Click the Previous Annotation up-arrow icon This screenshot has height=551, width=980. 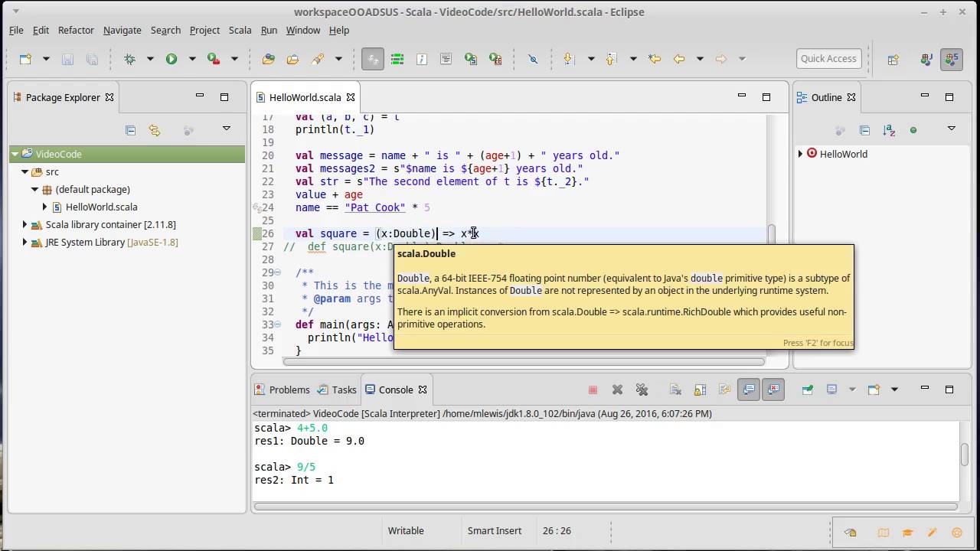point(610,59)
